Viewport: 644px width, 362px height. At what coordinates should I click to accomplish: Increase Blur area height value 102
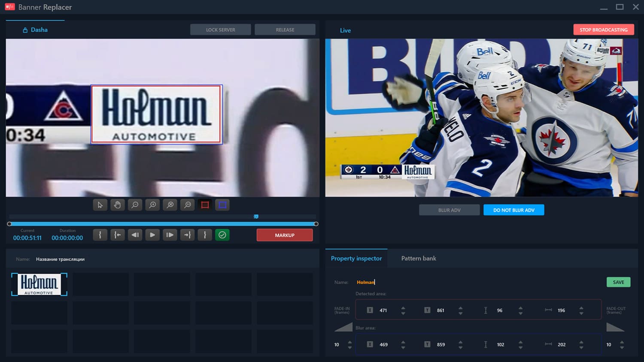521,342
